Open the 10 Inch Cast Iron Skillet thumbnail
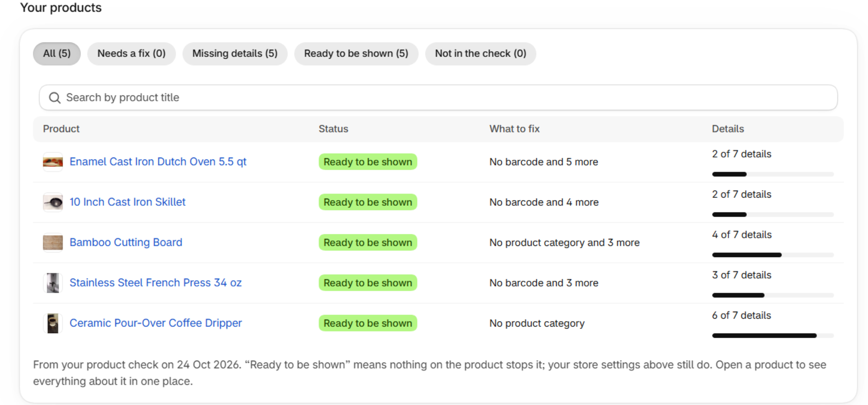Viewport: 868px width, 405px height. (53, 202)
